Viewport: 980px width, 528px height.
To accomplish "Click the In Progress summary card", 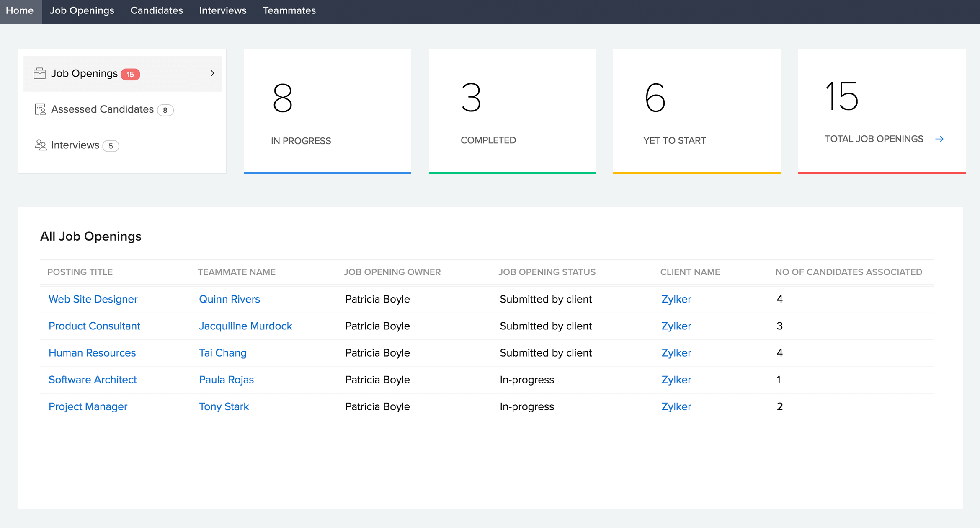I will tap(328, 111).
